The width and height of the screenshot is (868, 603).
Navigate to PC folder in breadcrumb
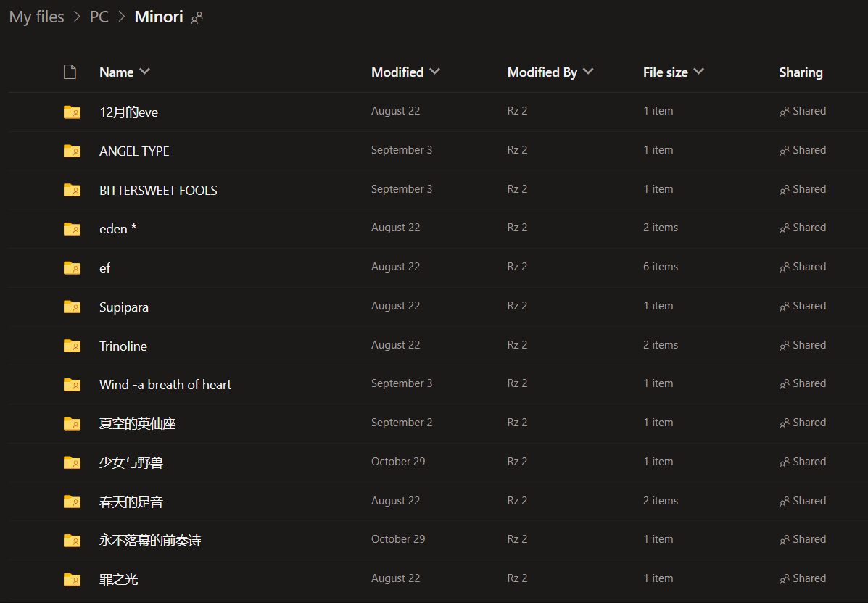[99, 17]
